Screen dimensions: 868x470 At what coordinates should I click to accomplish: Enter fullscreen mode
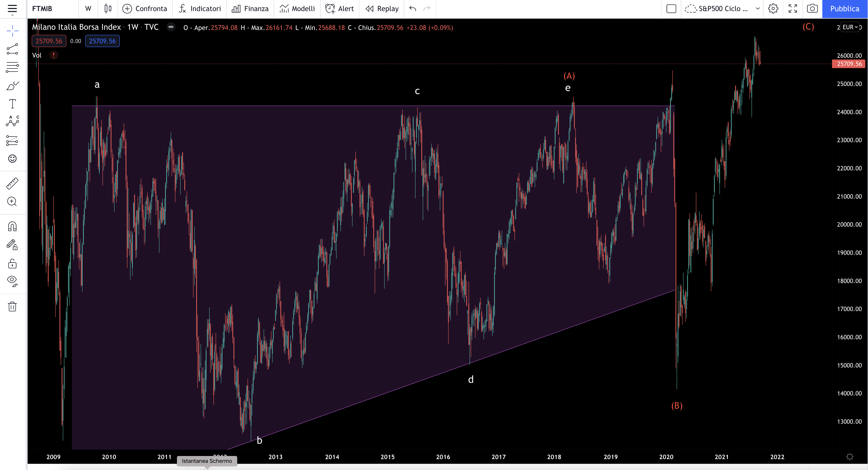tap(793, 9)
